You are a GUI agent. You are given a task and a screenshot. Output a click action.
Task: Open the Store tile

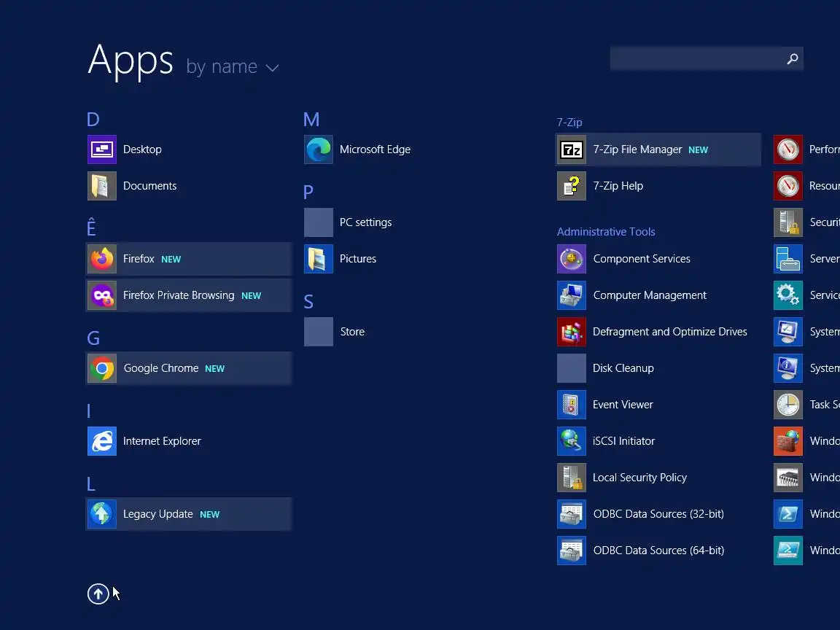pos(318,332)
